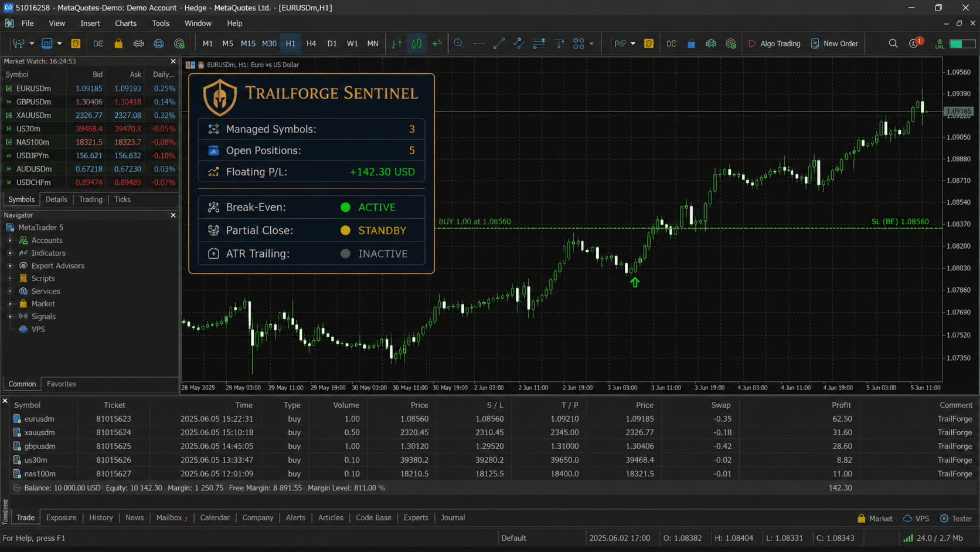This screenshot has height=552, width=980.
Task: Select the text label tool
Action: (x=559, y=43)
